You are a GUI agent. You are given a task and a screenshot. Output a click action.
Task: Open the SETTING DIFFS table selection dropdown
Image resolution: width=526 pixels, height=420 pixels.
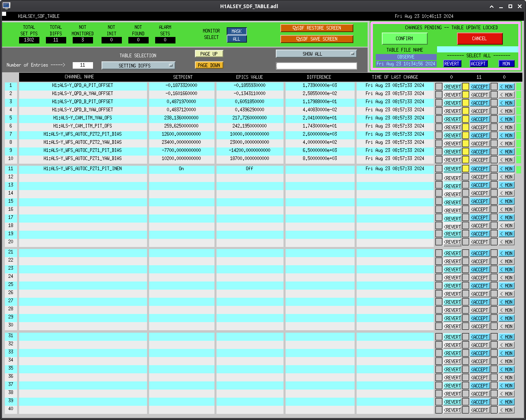coord(138,65)
